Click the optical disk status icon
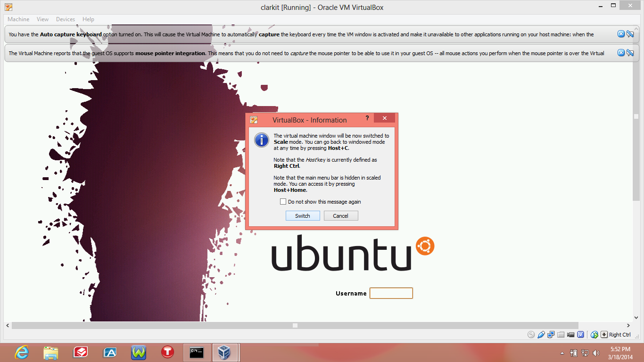644x362 pixels. (x=531, y=335)
